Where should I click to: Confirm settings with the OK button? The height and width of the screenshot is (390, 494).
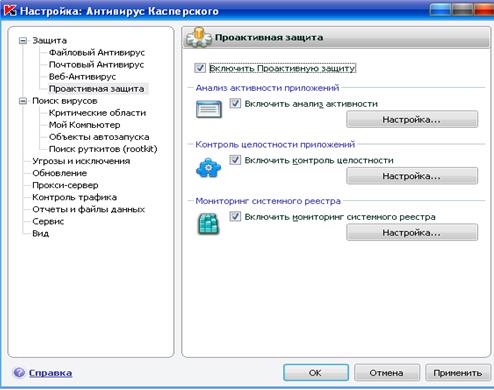coord(316,372)
